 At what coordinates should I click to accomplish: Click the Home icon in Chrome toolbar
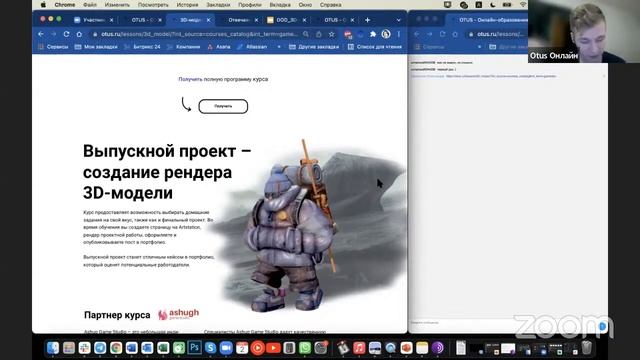click(x=79, y=34)
